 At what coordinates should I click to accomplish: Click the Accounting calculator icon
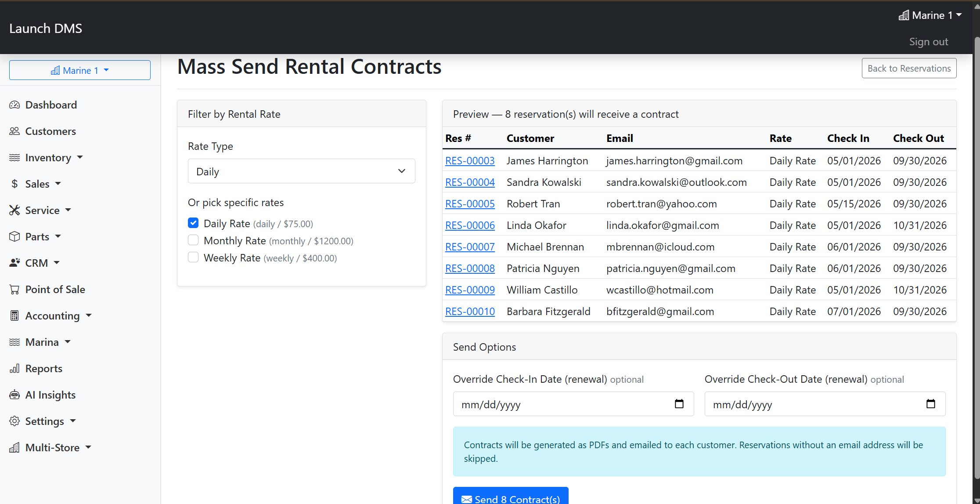pyautogui.click(x=14, y=316)
